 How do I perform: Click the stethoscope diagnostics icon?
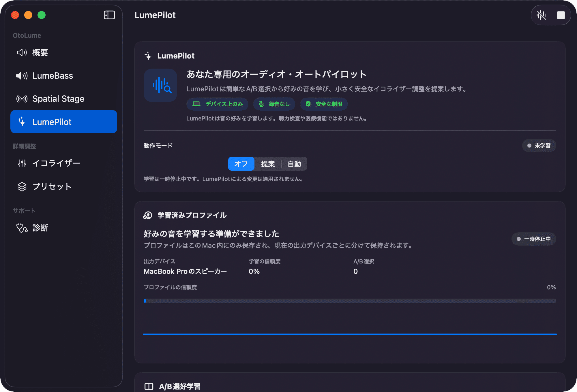pos(22,228)
